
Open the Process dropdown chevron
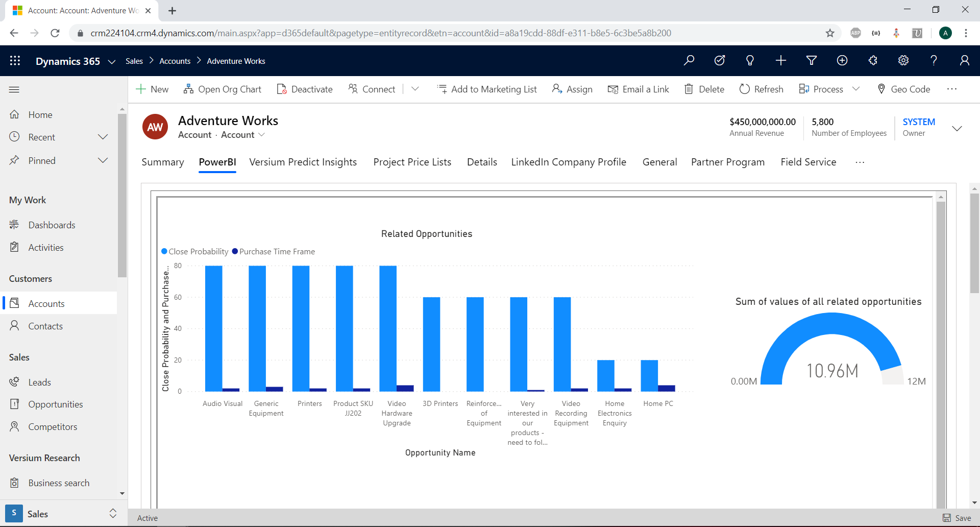click(x=856, y=89)
